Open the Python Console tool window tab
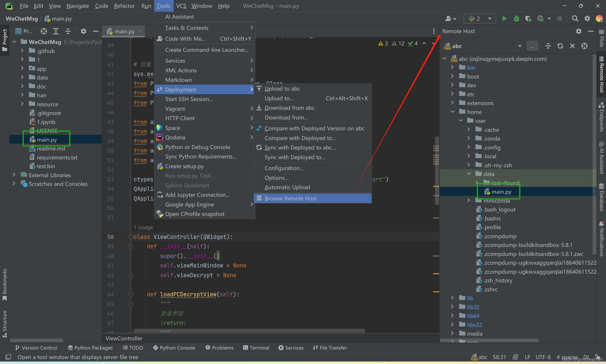Image resolution: width=606 pixels, height=364 pixels. [x=174, y=348]
